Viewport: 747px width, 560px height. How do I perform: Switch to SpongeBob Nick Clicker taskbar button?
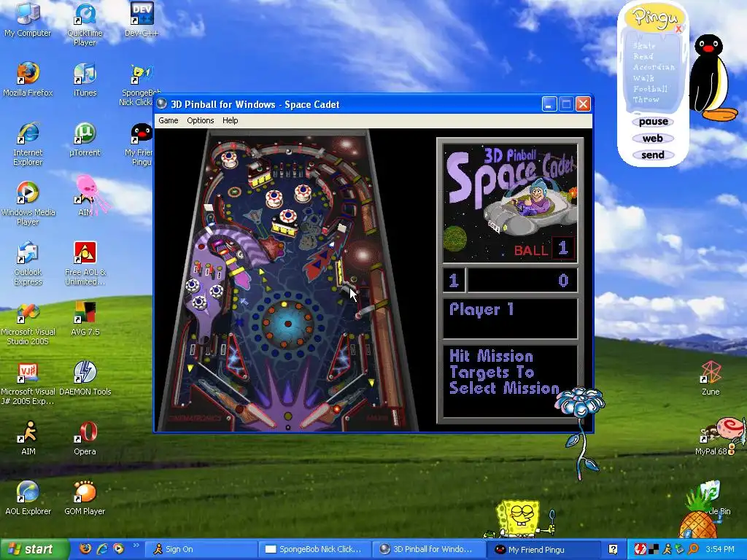click(314, 549)
